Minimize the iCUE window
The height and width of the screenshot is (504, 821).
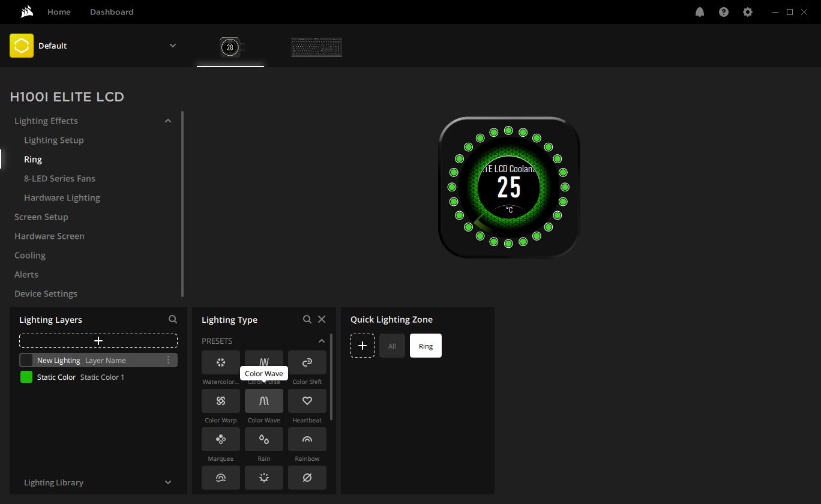[x=774, y=12]
